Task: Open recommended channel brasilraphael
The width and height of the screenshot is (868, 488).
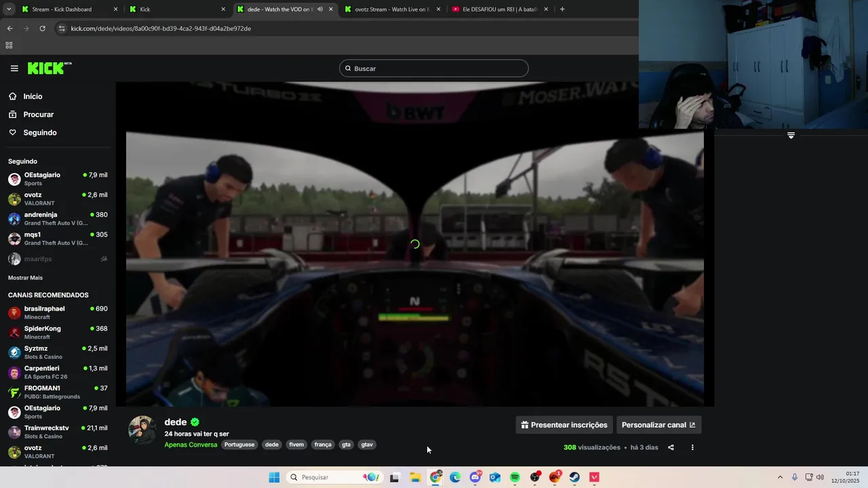Action: pos(58,312)
